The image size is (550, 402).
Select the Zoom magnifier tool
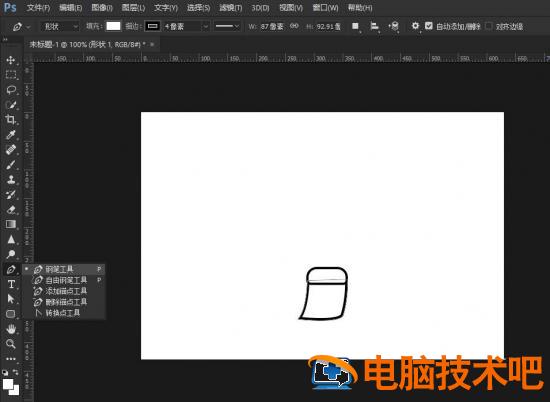[11, 344]
